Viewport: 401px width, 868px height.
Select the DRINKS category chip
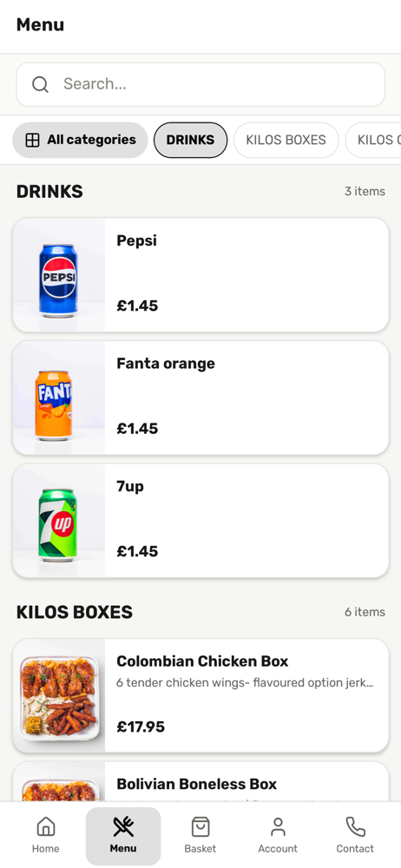pos(191,140)
